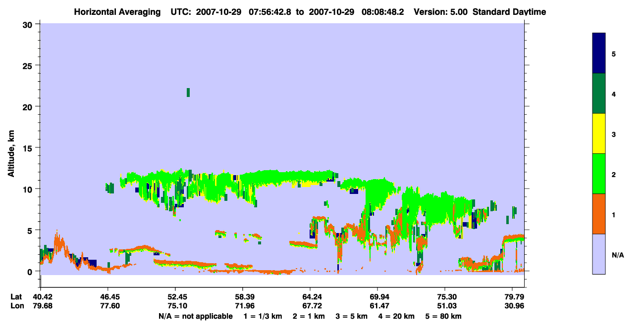Click the orange legend swatch for 1

click(x=599, y=214)
